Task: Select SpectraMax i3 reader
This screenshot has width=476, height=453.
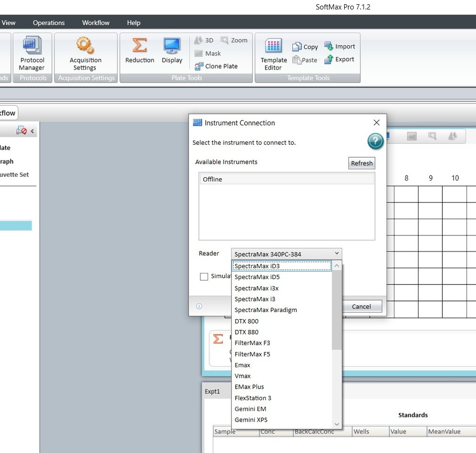Action: [x=282, y=299]
